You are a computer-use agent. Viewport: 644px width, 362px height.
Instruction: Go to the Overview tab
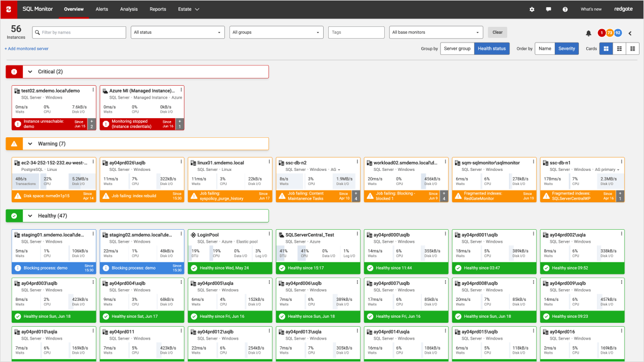click(74, 9)
